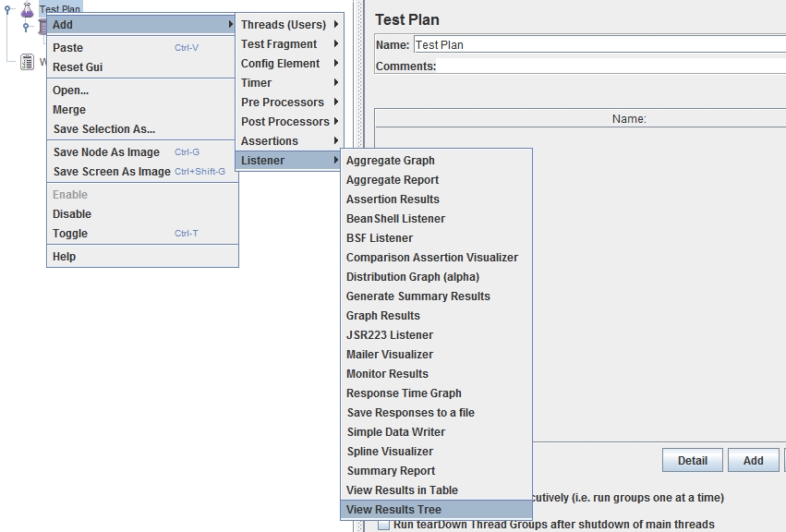
Task: Toggle the Test Plan tree expand handle
Action: [x=8, y=9]
